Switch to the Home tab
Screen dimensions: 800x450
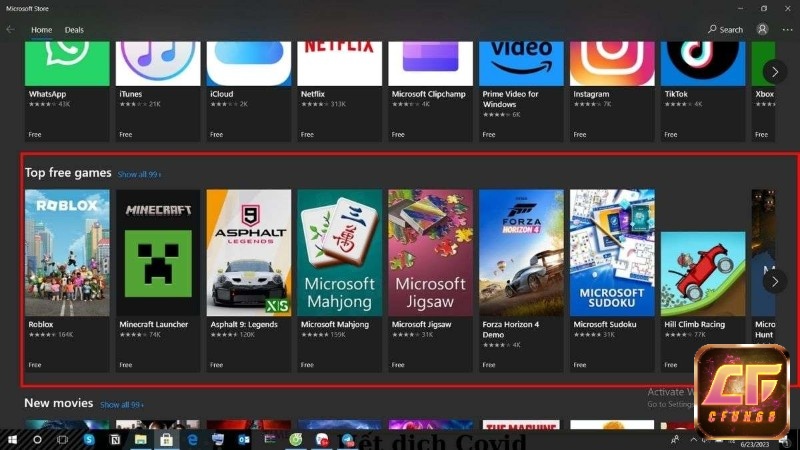41,30
